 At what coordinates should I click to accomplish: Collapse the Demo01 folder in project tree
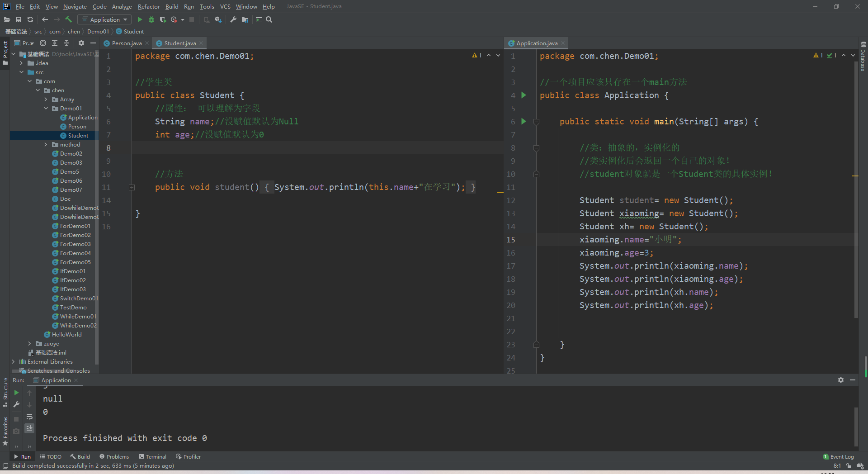pos(46,109)
